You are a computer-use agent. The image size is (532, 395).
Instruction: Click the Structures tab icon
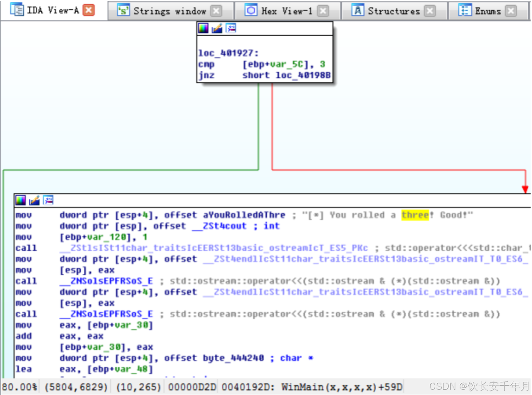point(358,11)
